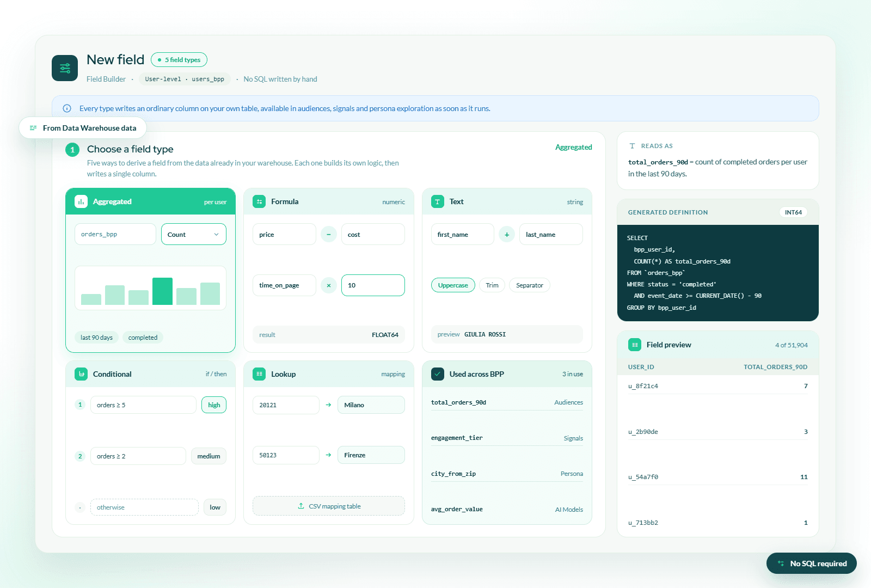Click the info icon in the blue banner
Image resolution: width=871 pixels, height=588 pixels.
[67, 108]
